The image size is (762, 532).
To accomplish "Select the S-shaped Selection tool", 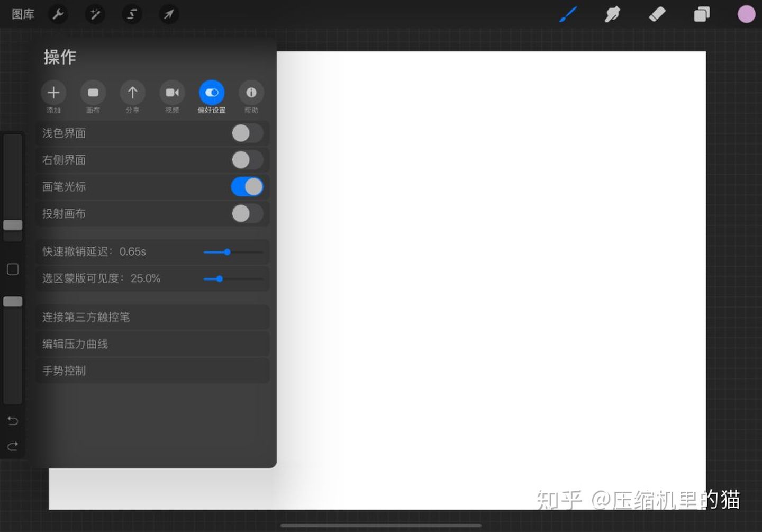I will click(x=132, y=14).
